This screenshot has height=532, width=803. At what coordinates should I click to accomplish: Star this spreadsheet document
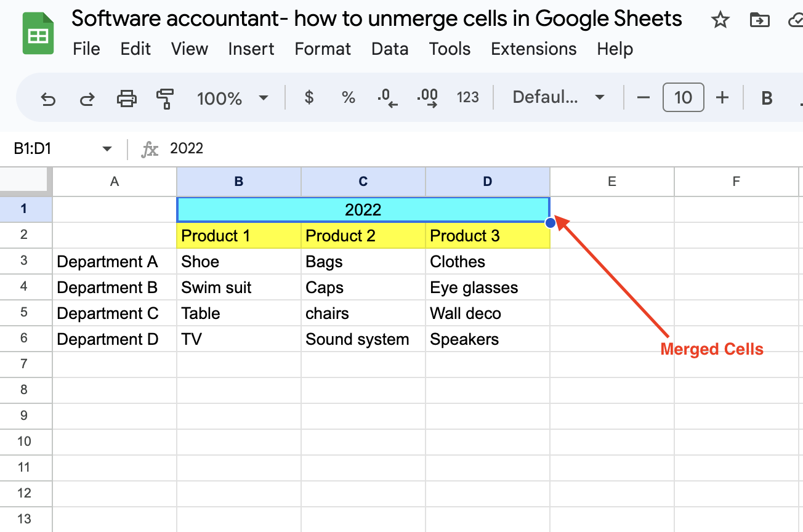tap(720, 20)
